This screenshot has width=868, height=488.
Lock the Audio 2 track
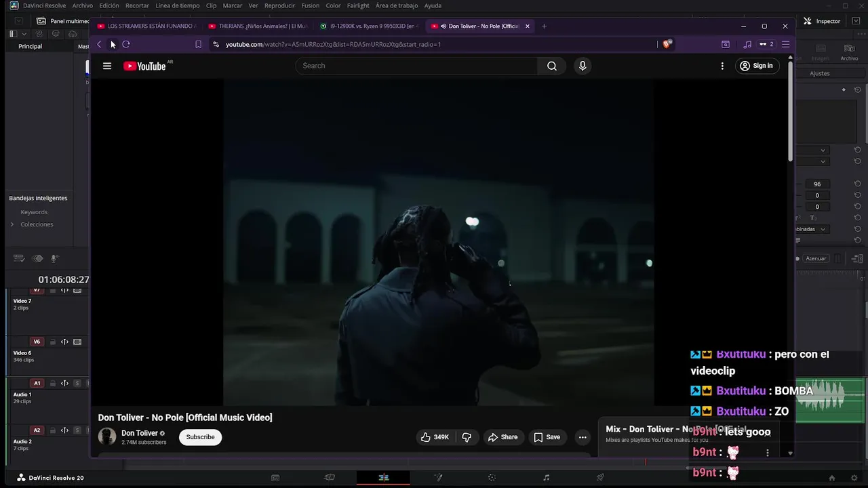pos(52,430)
